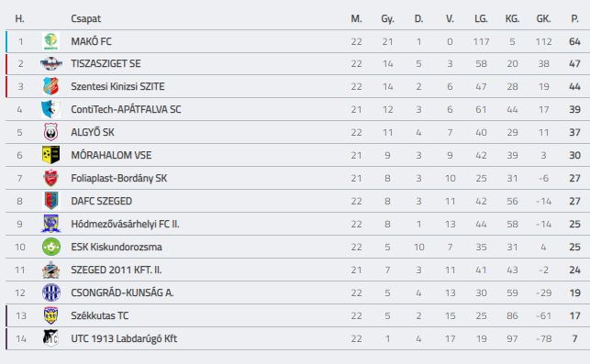590x364 pixels.
Task: Click the Csapat column header
Action: [85, 19]
